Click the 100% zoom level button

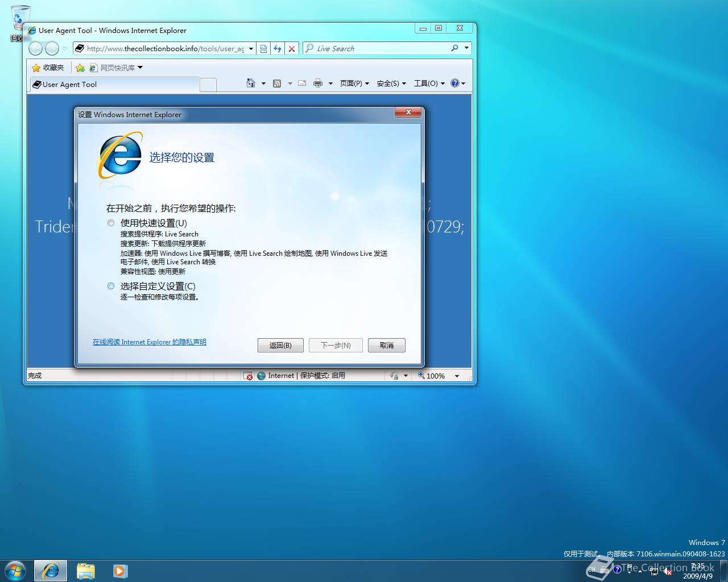click(x=431, y=376)
